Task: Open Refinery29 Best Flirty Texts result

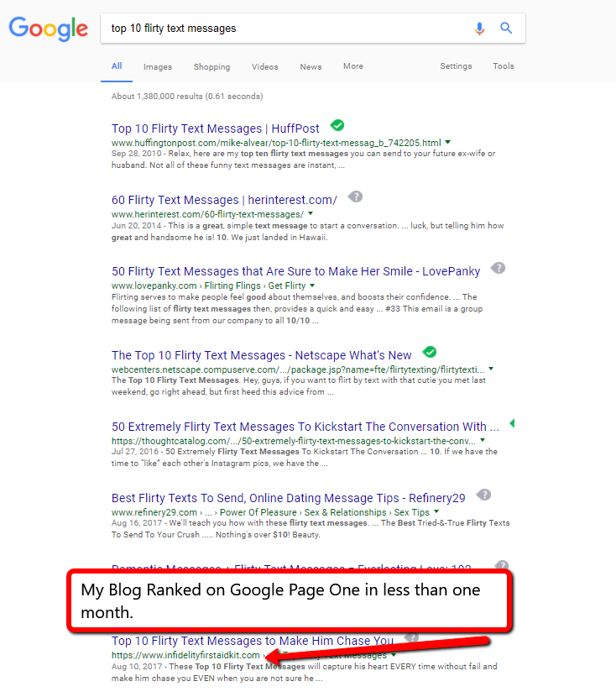Action: tap(288, 498)
